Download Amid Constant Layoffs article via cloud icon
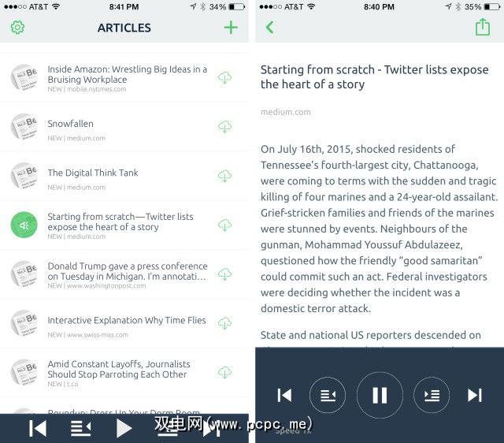Viewport: 504px width, 443px height. click(224, 372)
